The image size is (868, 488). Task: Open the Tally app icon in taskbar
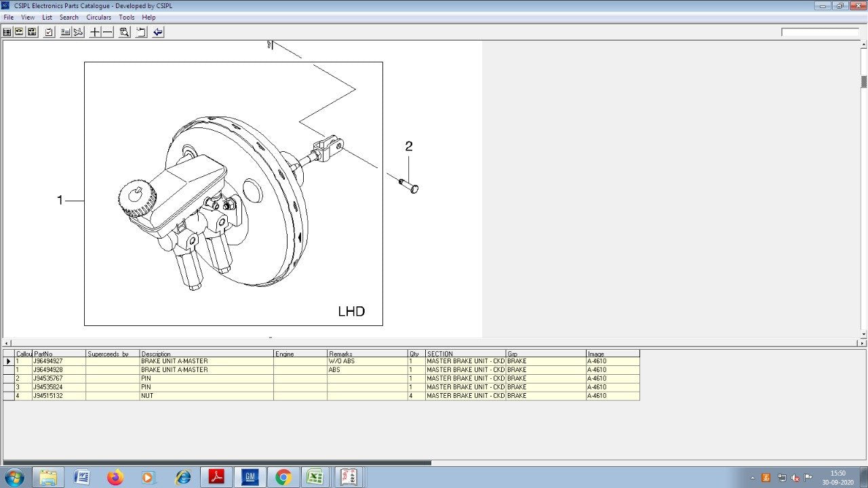(349, 477)
